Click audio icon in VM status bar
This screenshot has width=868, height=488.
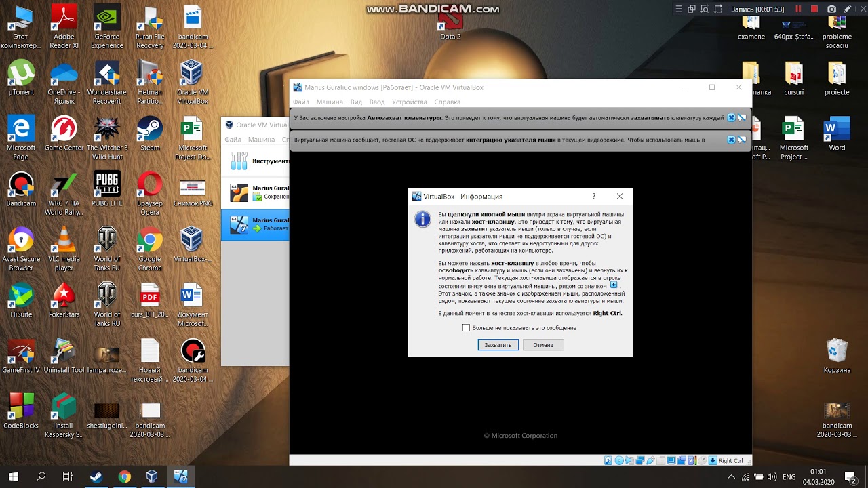pos(629,460)
